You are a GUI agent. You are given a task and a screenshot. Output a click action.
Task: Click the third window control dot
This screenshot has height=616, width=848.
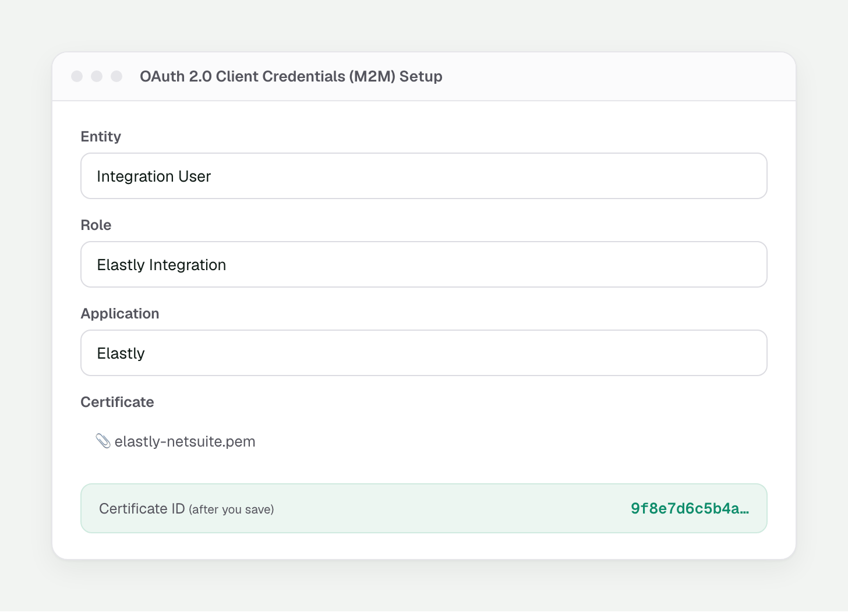click(116, 76)
